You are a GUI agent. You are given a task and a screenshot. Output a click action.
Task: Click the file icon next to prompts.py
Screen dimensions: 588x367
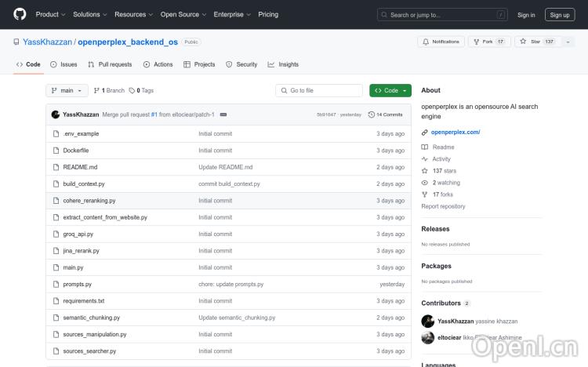point(56,284)
